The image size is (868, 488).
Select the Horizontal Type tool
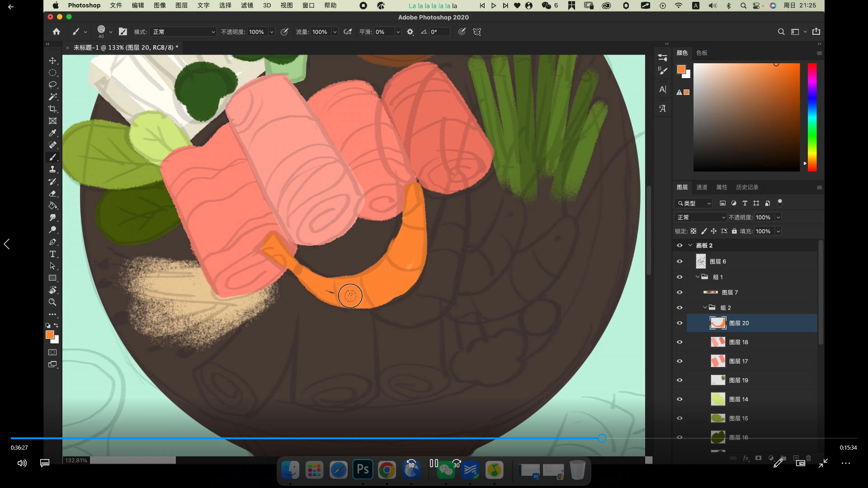click(x=52, y=254)
